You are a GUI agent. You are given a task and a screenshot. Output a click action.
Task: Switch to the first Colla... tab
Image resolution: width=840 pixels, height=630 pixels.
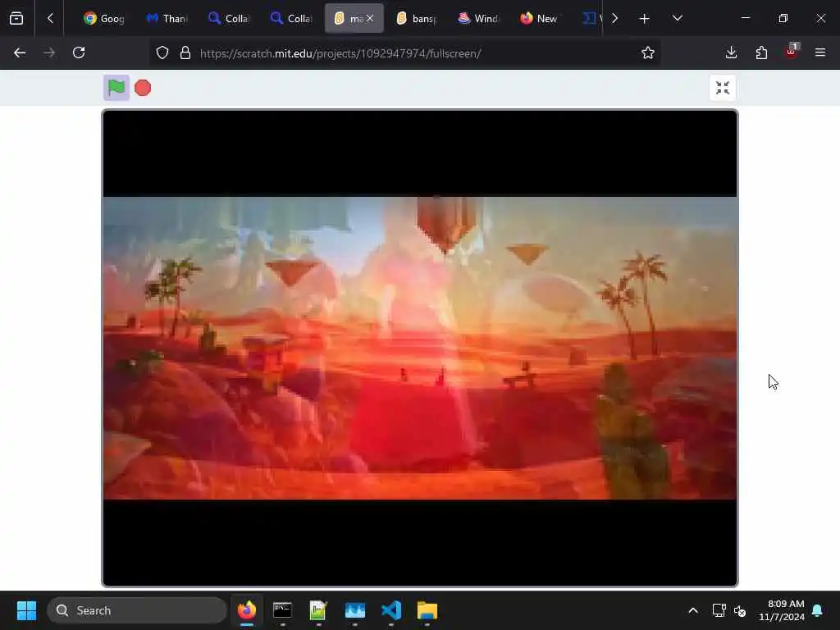pos(229,19)
